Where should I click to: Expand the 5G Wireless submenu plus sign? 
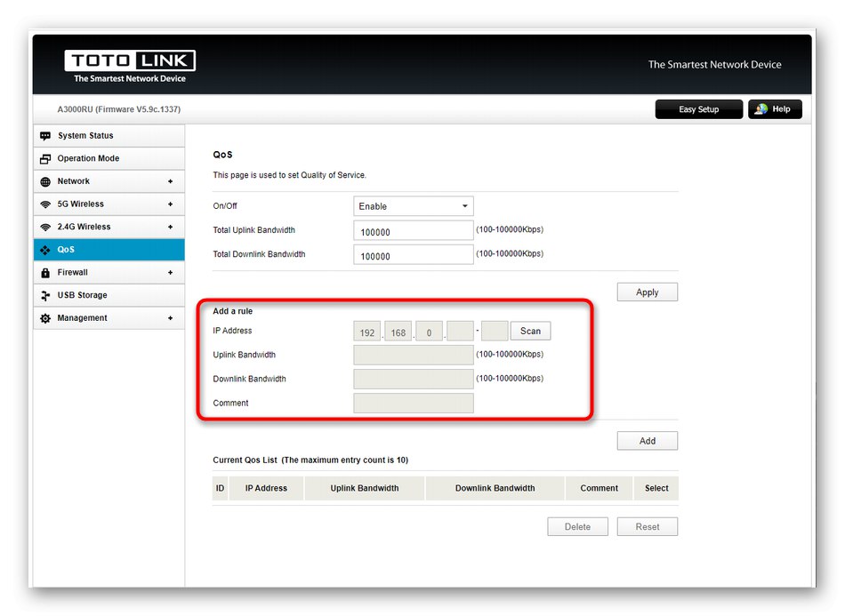click(170, 204)
